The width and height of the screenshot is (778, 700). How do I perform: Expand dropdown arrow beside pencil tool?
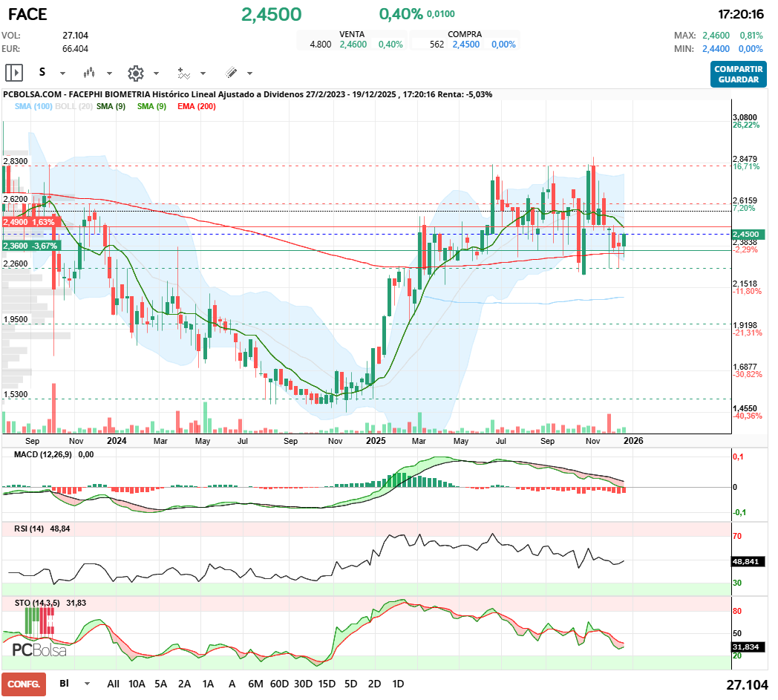click(x=249, y=73)
